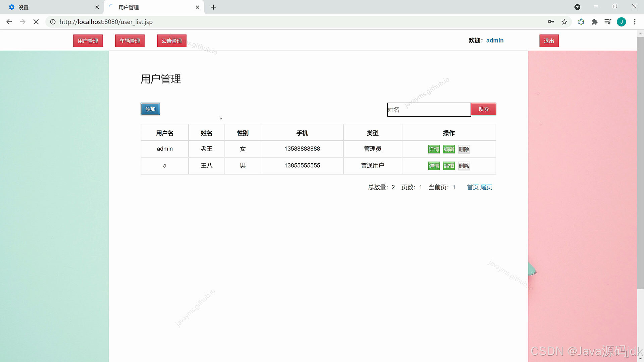Click the address bar URL
The height and width of the screenshot is (362, 644).
click(106, 22)
